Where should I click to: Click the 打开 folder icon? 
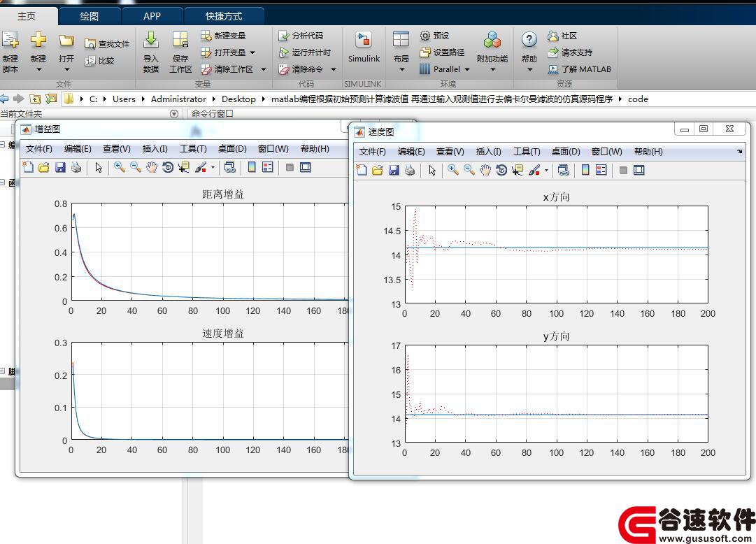click(x=66, y=41)
